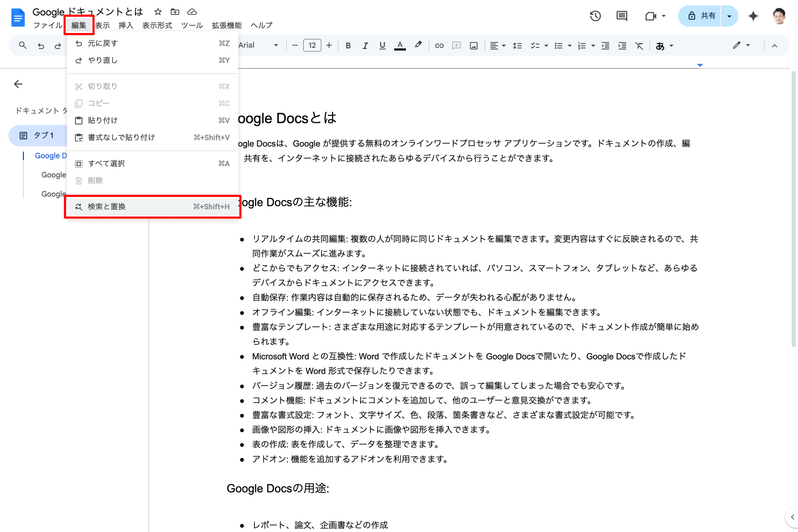
Task: Apply the highlight color pen
Action: [418, 45]
